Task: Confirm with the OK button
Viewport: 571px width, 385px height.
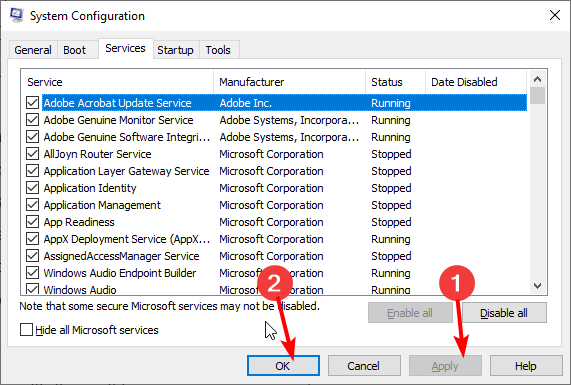Action: tap(283, 366)
